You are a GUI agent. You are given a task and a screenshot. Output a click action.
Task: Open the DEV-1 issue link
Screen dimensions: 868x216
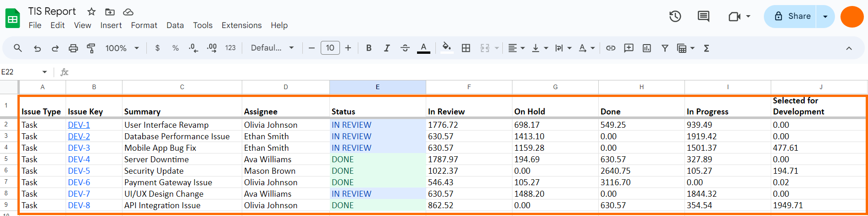tap(79, 125)
